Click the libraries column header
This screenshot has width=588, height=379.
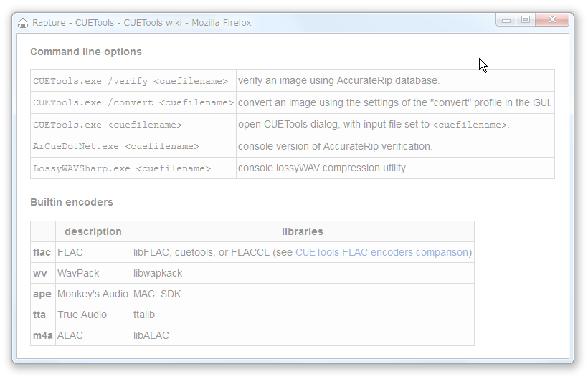303,231
